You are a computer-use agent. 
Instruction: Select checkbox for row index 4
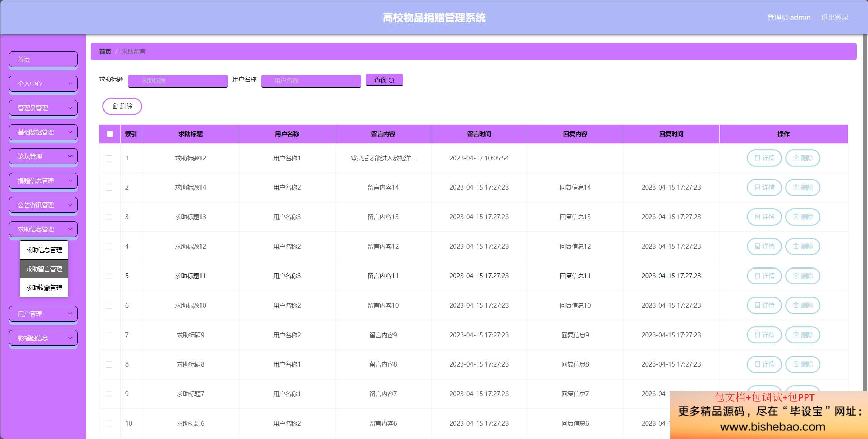click(x=109, y=246)
